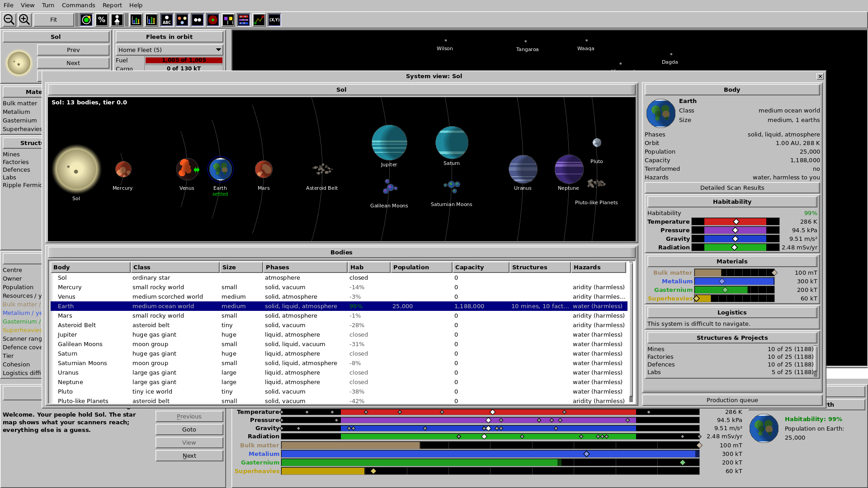Toggle the population person icon overlay
Viewport: 868px width, 488px height.
pyautogui.click(x=117, y=20)
